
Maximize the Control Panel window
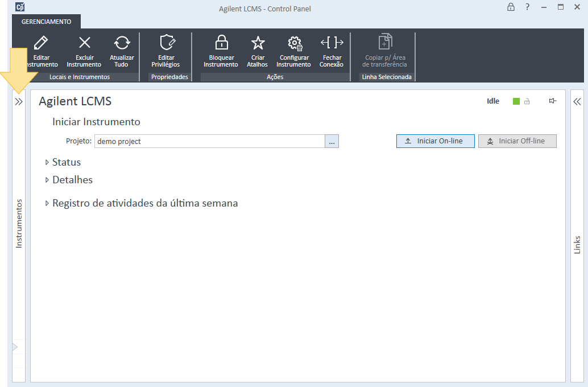point(561,7)
